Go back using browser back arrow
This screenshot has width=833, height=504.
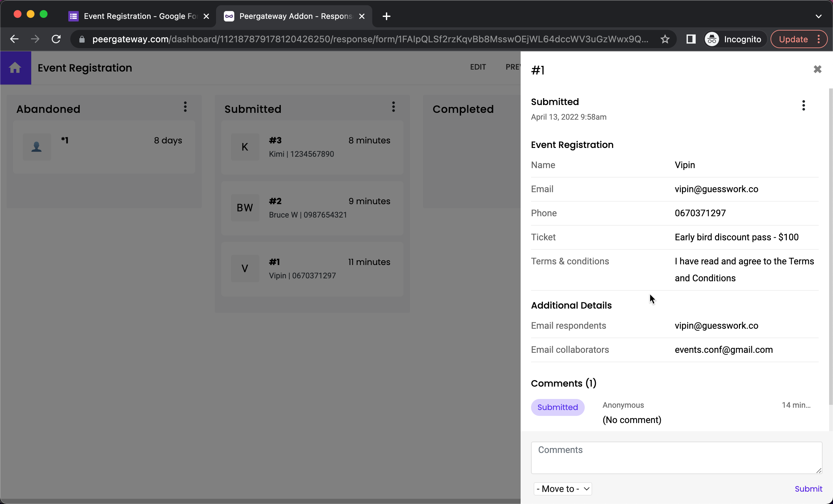pos(14,39)
